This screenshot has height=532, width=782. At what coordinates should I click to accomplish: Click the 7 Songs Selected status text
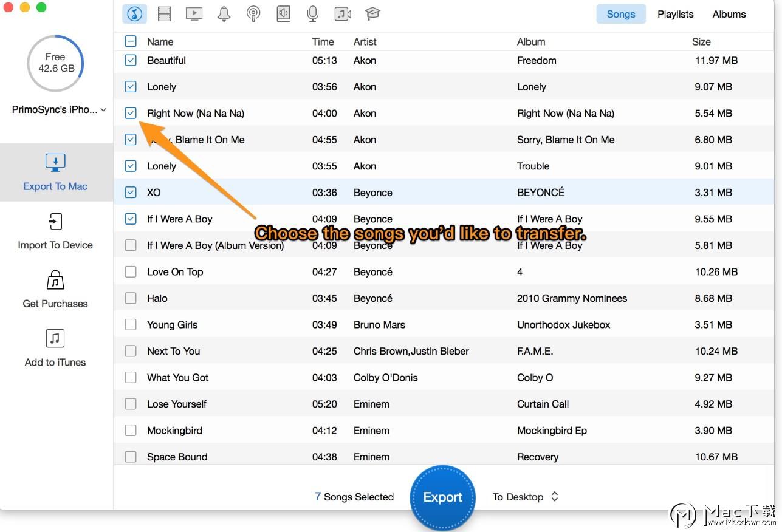354,497
